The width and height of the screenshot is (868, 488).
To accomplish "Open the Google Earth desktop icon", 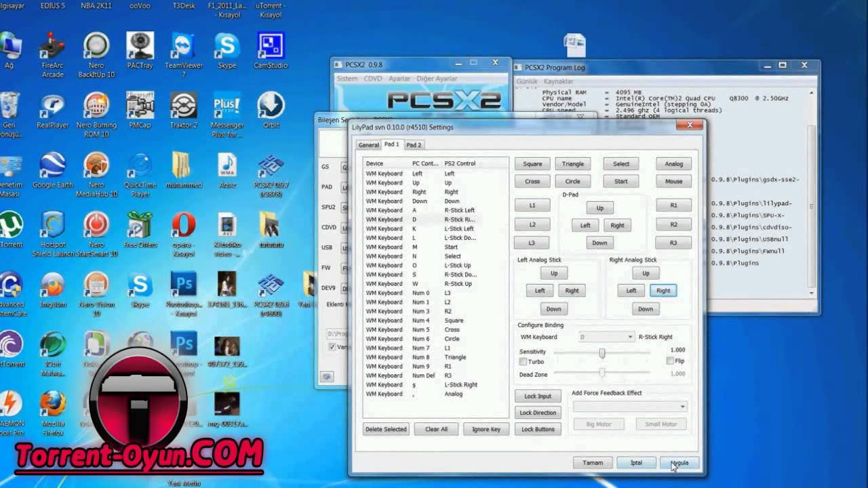I will [52, 170].
